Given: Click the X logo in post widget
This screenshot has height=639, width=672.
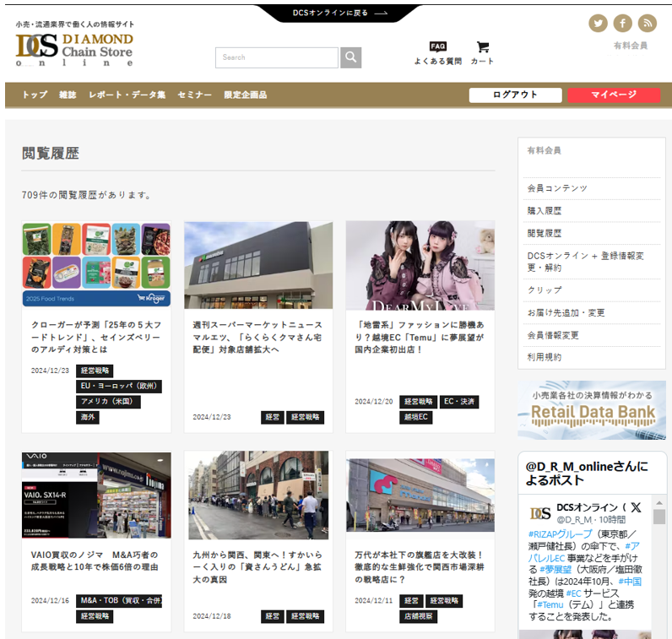Looking at the screenshot, I should pos(636,508).
